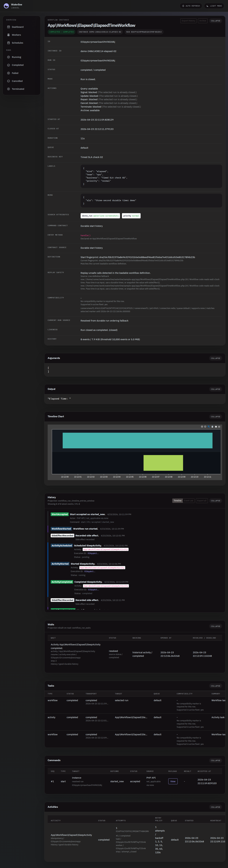The width and height of the screenshot is (228, 868).
Task: Click the ActivityScheduled event badge
Action: pos(62,546)
